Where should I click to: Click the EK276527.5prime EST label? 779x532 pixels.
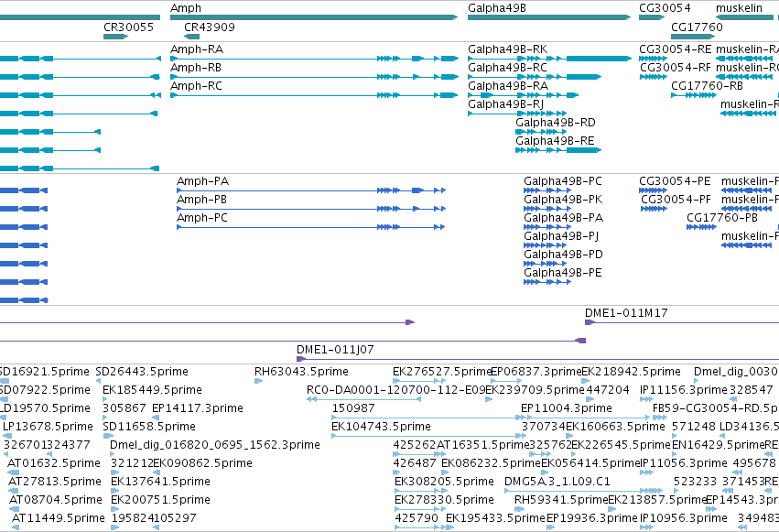(x=441, y=372)
